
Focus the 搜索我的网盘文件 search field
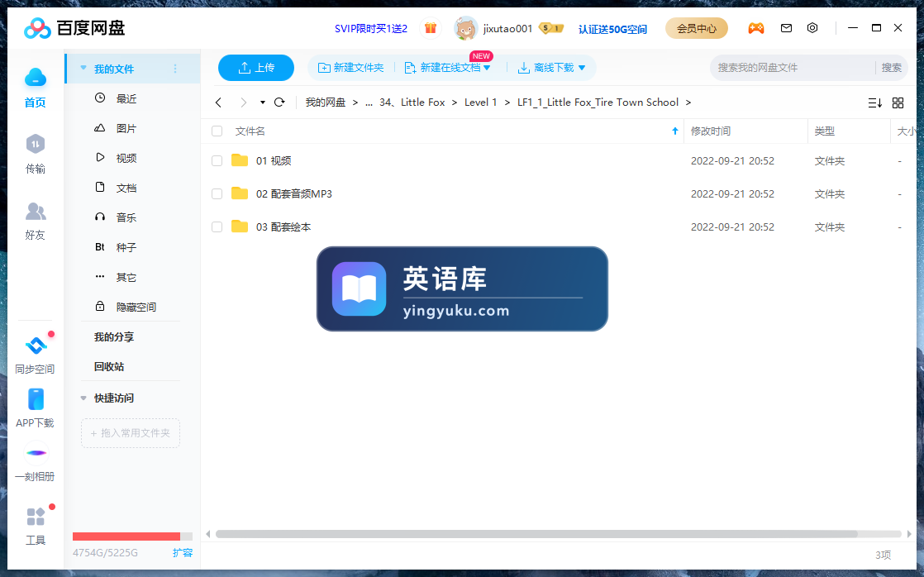click(x=793, y=68)
